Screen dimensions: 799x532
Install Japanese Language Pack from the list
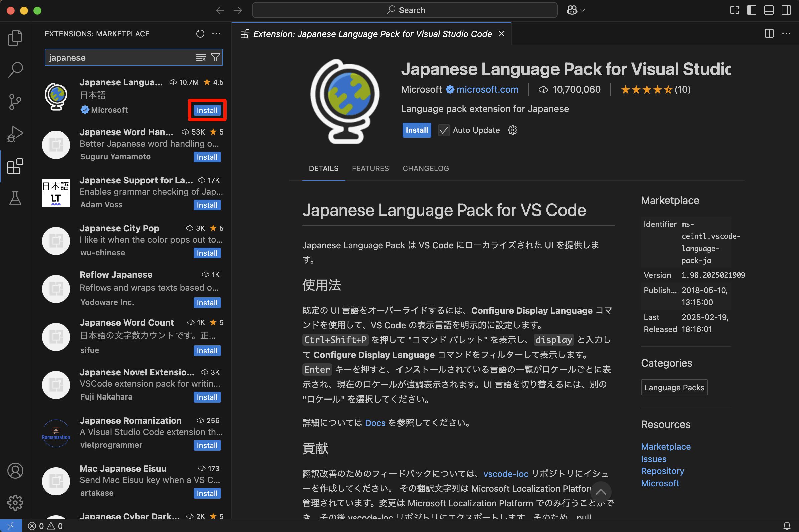click(x=207, y=110)
